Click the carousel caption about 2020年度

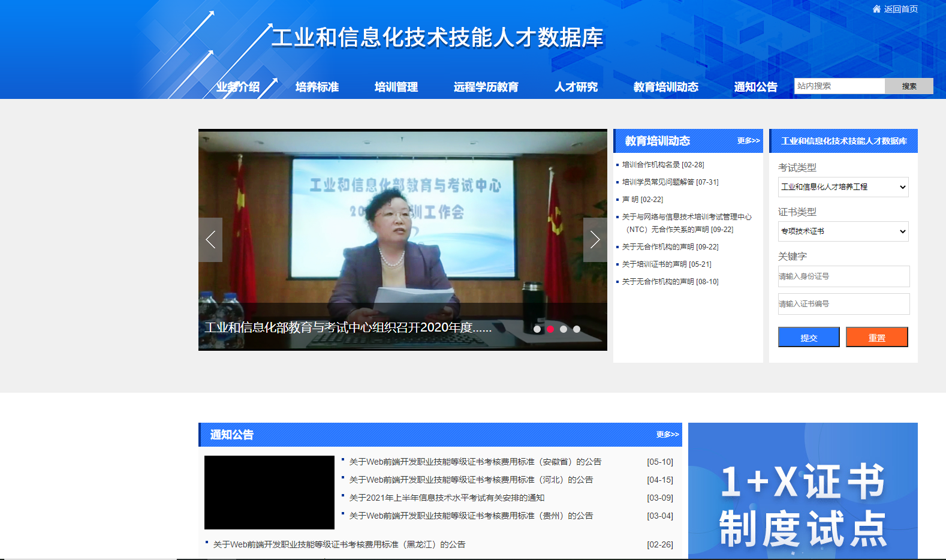point(348,327)
